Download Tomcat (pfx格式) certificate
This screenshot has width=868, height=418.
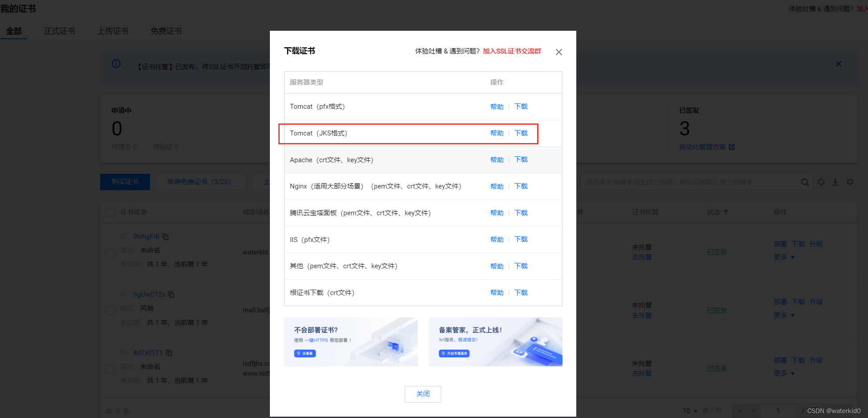pyautogui.click(x=521, y=107)
